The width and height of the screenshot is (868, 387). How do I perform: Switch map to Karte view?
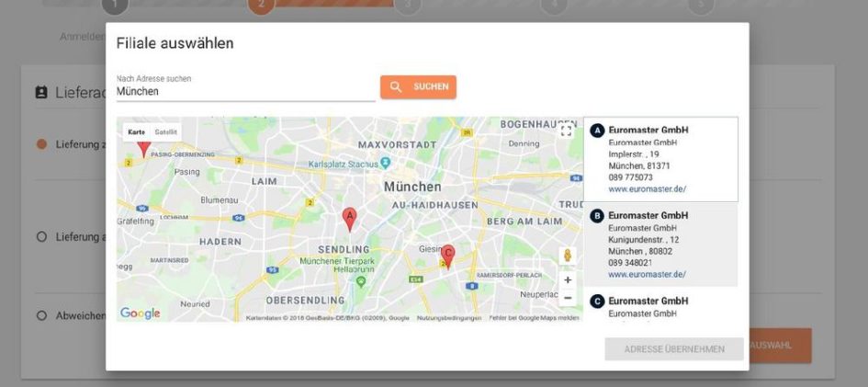coord(136,132)
